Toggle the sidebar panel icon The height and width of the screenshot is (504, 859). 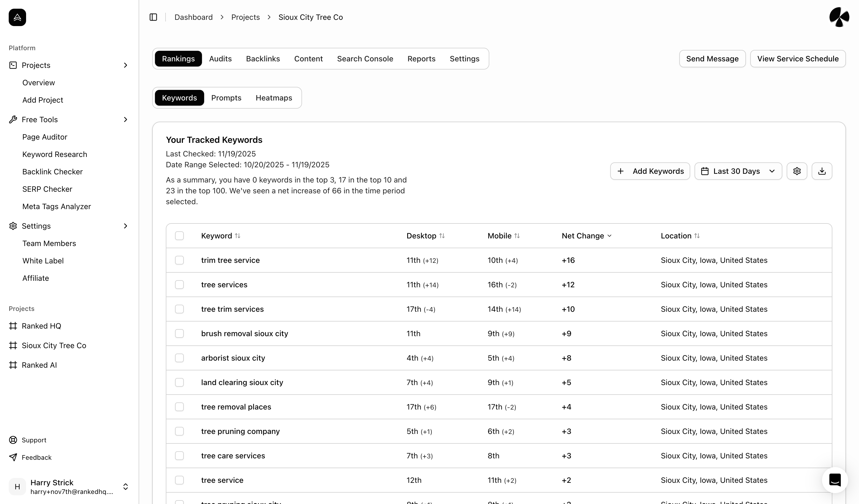(x=153, y=17)
